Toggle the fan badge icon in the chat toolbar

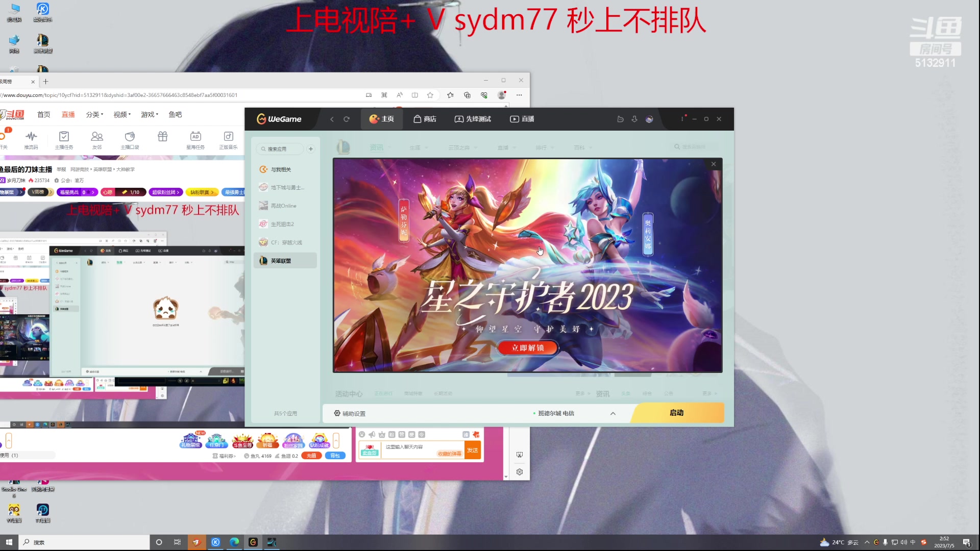[x=391, y=435]
